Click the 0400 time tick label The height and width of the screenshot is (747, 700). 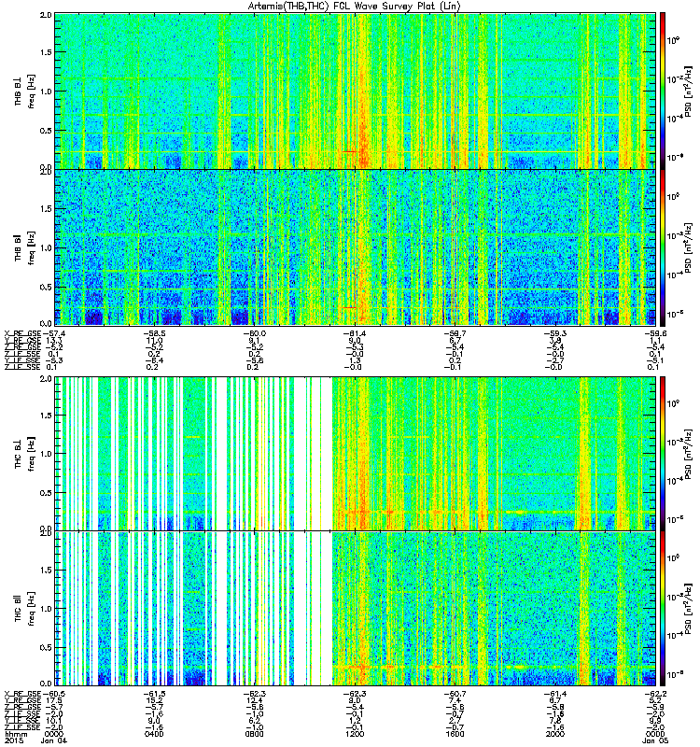tap(154, 734)
